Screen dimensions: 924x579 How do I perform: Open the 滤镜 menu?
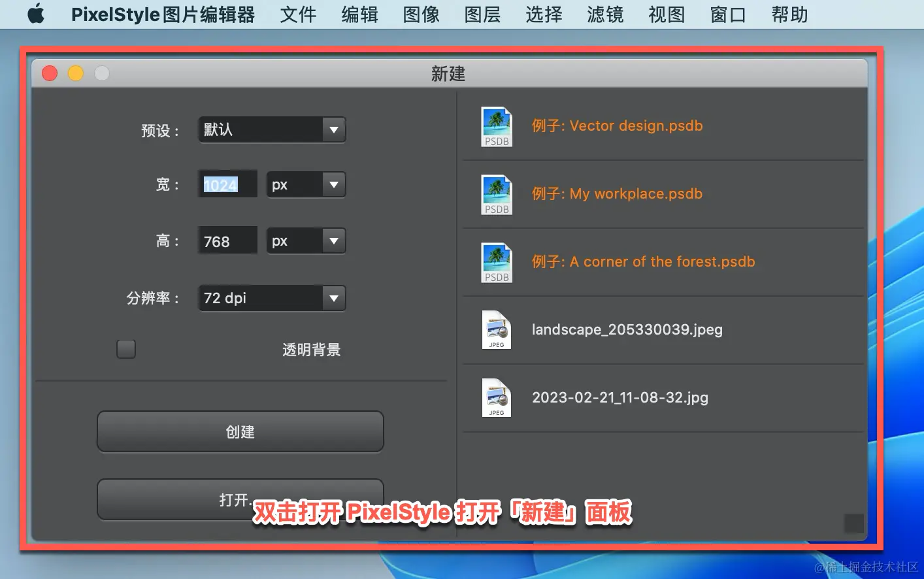(605, 14)
